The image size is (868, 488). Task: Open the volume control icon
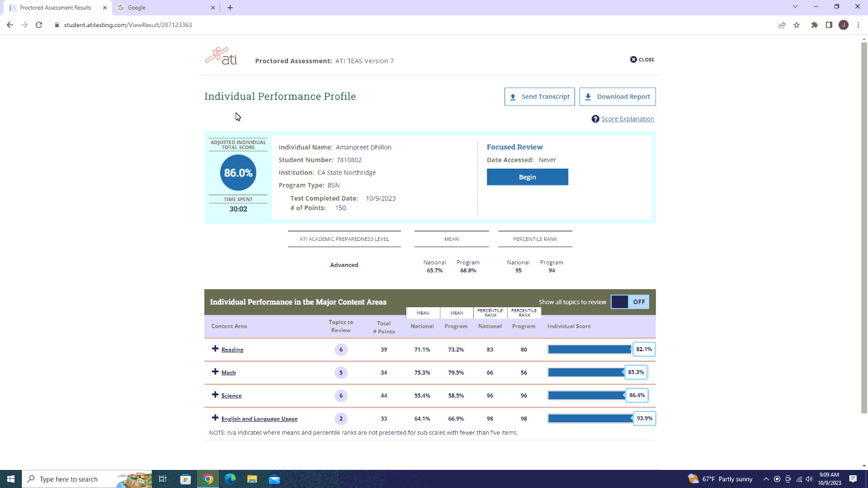point(809,479)
